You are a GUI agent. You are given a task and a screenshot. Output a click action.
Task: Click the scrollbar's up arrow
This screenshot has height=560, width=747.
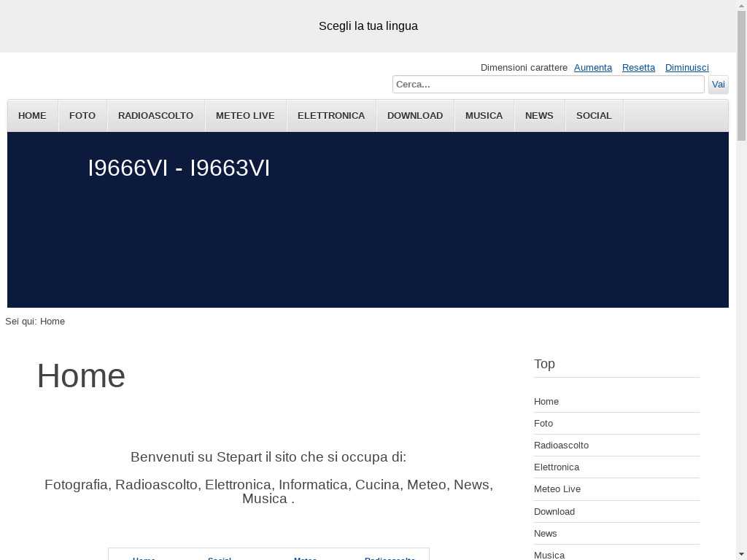(x=741, y=5)
